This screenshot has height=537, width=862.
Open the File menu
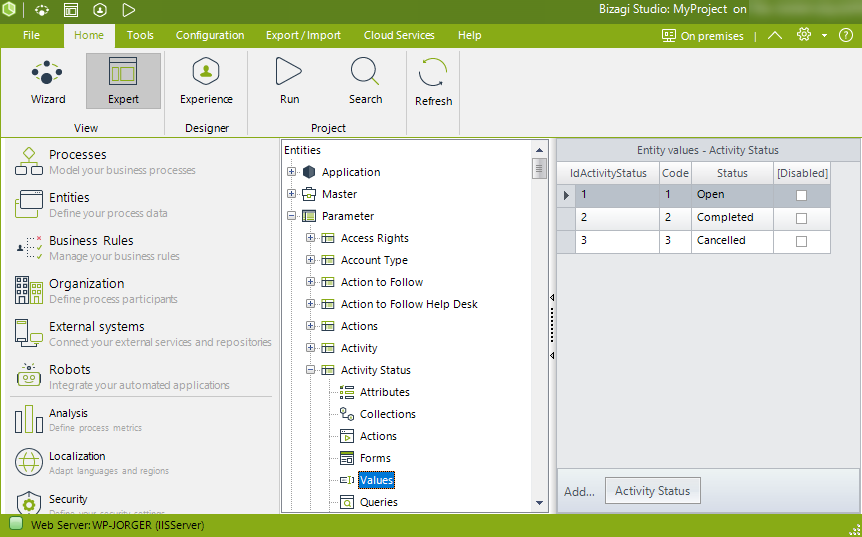31,35
